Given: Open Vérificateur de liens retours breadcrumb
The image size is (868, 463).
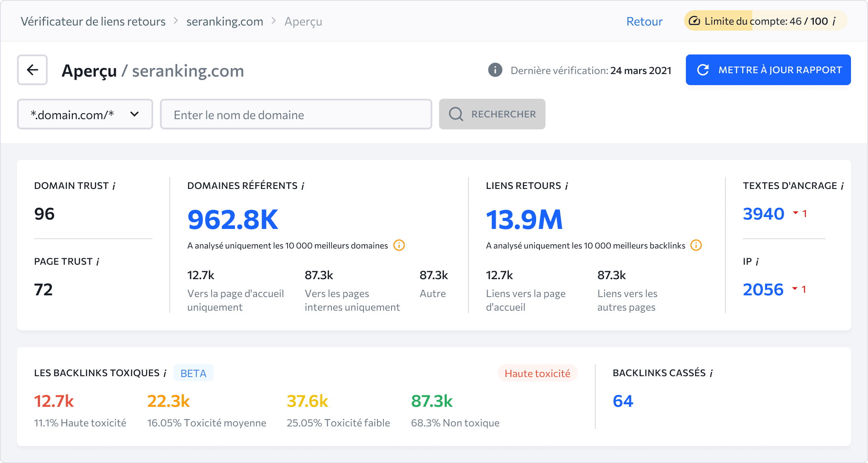Looking at the screenshot, I should click(93, 21).
